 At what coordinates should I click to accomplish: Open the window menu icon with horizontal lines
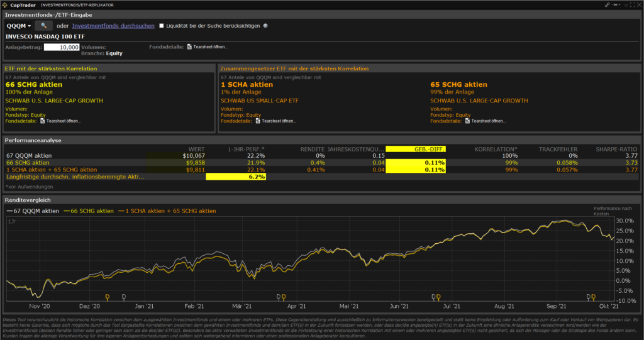(x=626, y=5)
